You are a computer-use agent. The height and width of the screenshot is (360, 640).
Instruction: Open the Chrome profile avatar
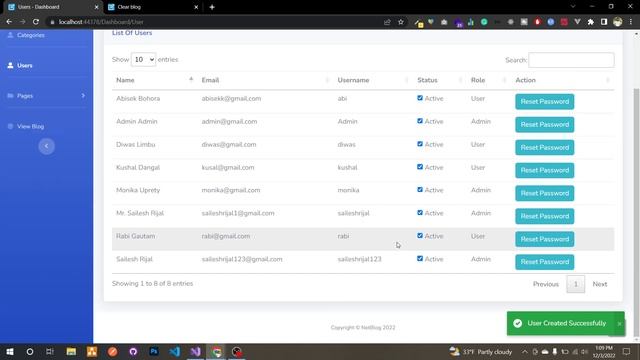click(618, 22)
